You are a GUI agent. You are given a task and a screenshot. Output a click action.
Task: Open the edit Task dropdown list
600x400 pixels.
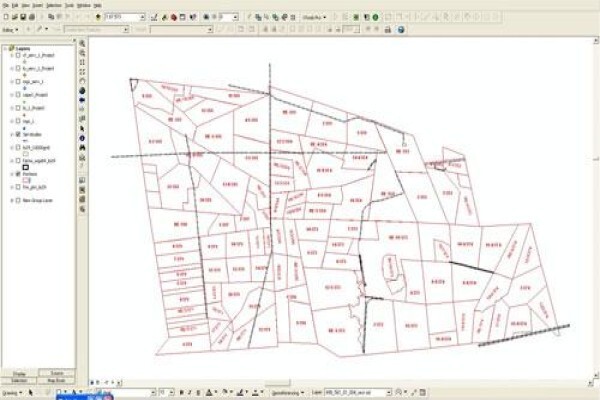tap(126, 29)
